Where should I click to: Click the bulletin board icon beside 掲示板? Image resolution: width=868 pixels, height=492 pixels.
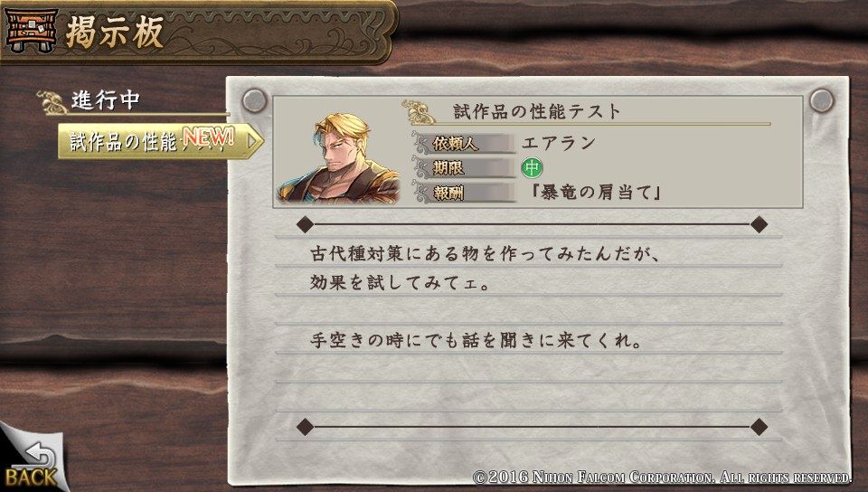tap(30, 30)
